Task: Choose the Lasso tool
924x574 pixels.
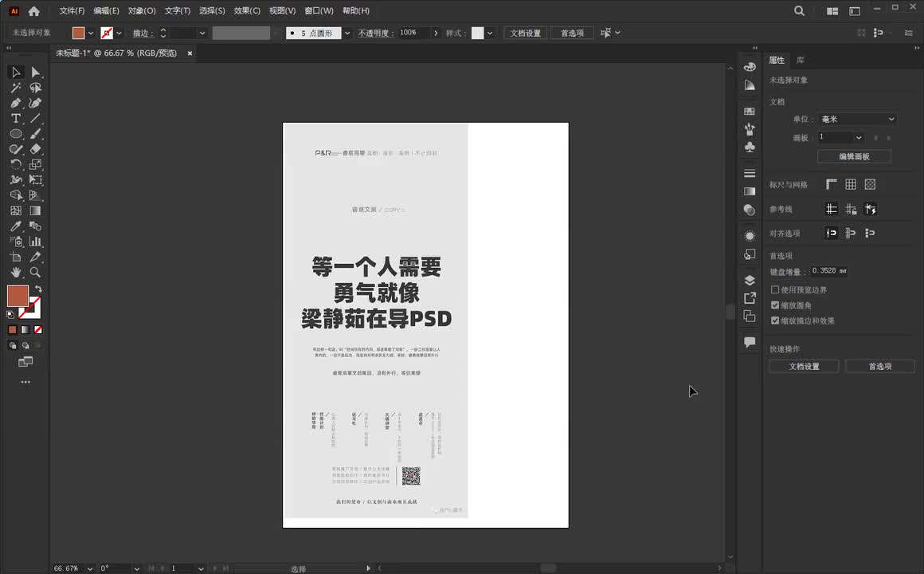Action: (35, 88)
